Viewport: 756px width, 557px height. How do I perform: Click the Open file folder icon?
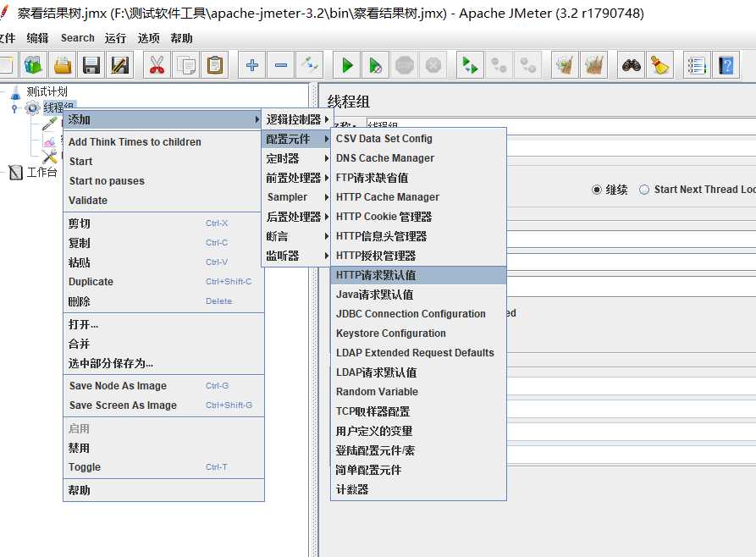(x=62, y=65)
